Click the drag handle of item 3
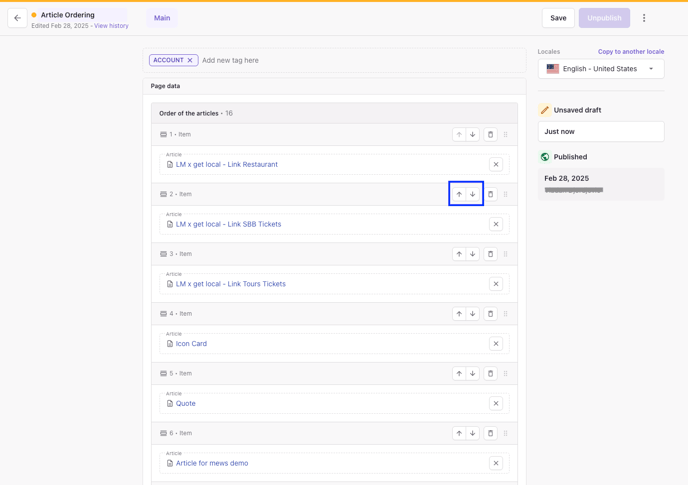 [x=505, y=254]
